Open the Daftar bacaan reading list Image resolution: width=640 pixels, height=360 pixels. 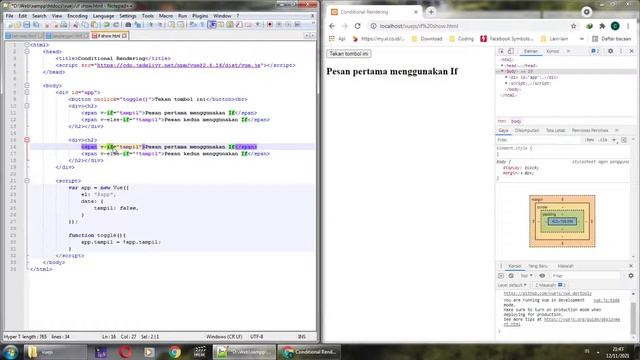pos(611,39)
